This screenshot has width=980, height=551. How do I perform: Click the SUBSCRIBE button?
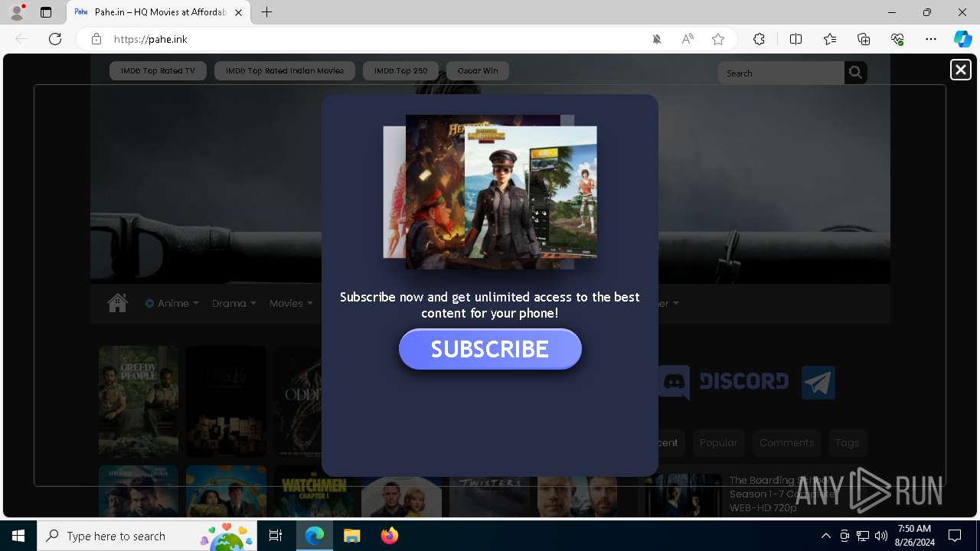click(490, 349)
